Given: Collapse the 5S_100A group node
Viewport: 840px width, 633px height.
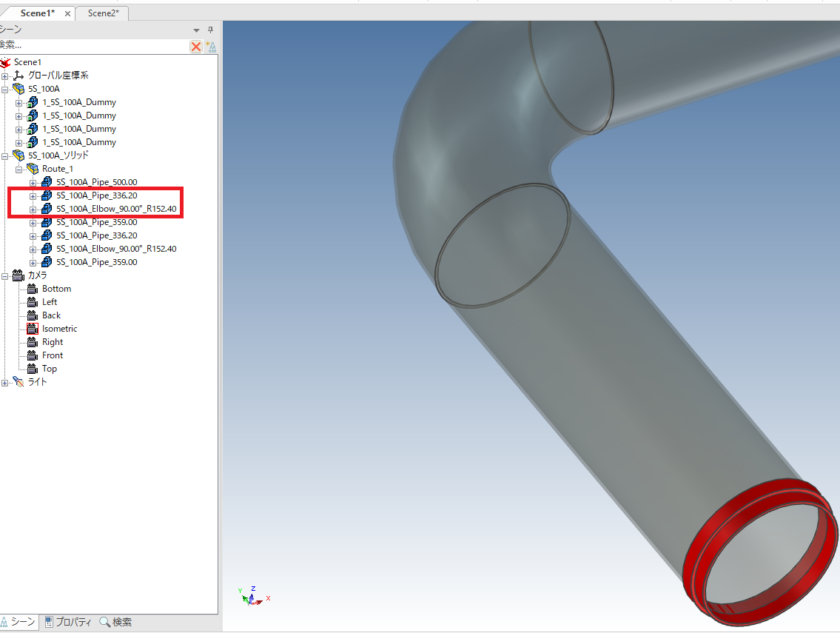Looking at the screenshot, I should click(x=5, y=89).
